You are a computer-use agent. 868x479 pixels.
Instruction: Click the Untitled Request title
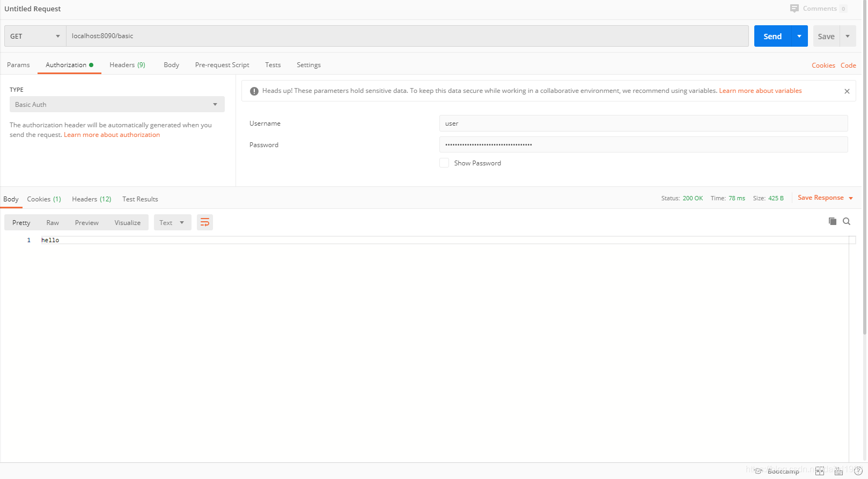(x=33, y=9)
